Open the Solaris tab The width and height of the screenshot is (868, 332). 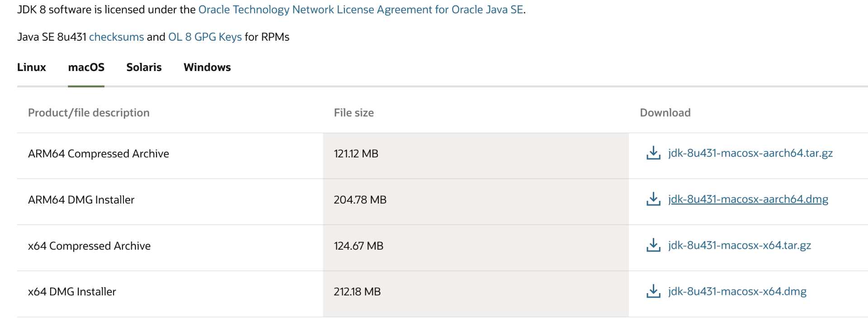pyautogui.click(x=144, y=67)
